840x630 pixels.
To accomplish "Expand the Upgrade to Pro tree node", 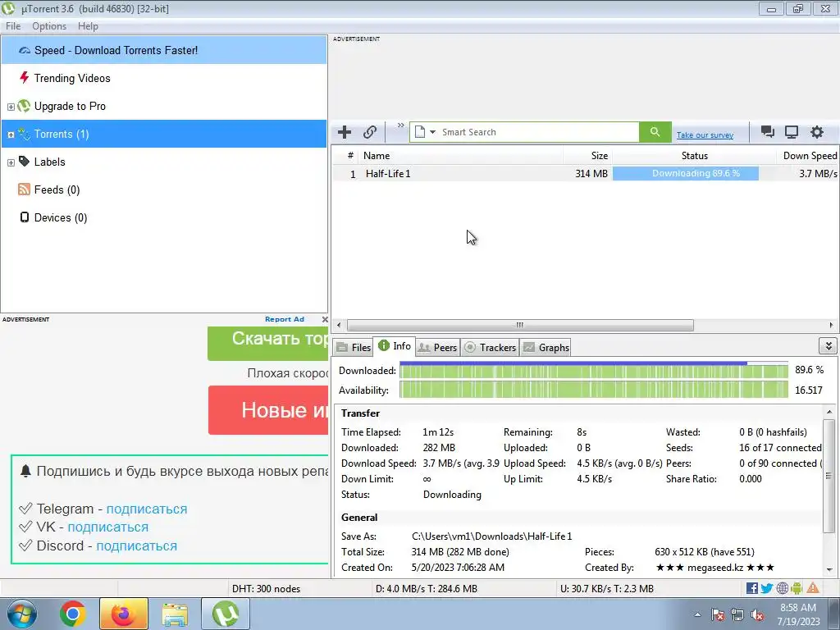I will click(11, 107).
